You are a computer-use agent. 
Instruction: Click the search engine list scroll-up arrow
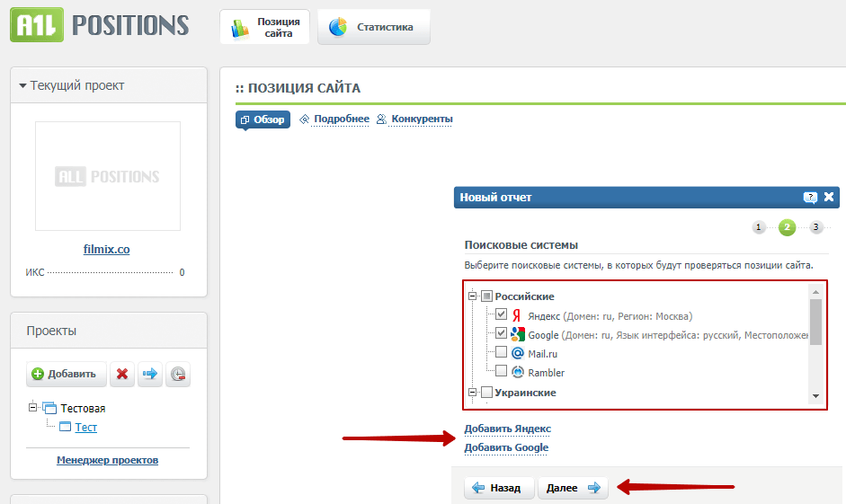tap(815, 292)
